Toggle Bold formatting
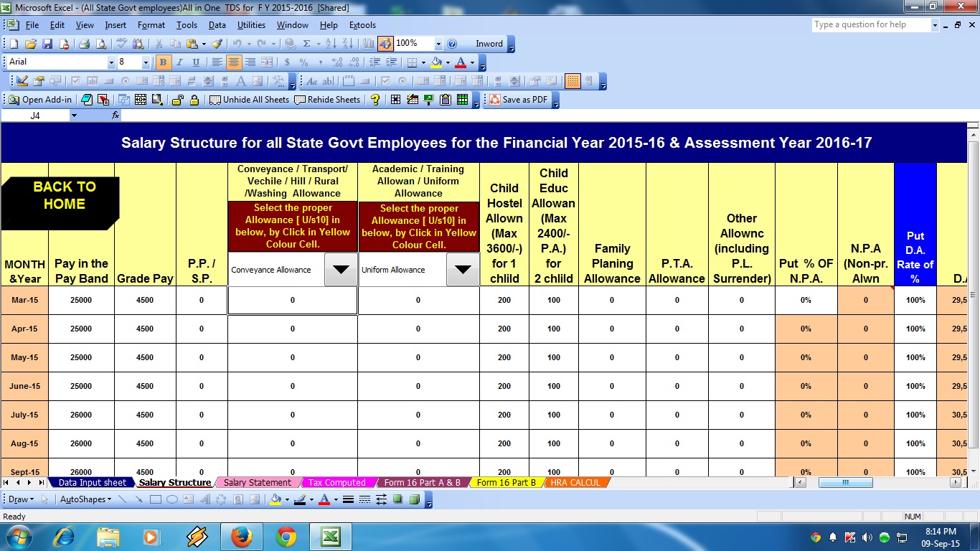 click(x=163, y=62)
